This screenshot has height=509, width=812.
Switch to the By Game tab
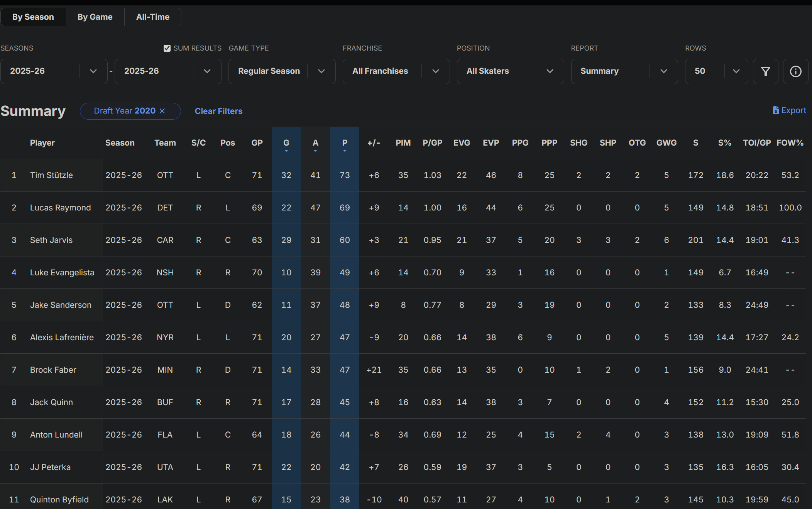pyautogui.click(x=95, y=17)
